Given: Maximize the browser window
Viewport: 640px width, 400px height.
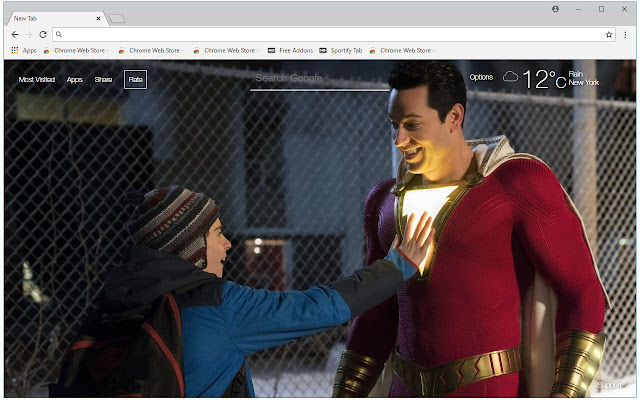Looking at the screenshot, I should point(601,9).
